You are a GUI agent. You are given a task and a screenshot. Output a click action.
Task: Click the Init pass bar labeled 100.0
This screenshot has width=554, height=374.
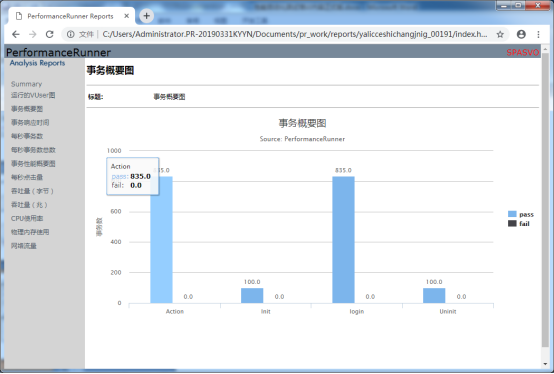252,296
